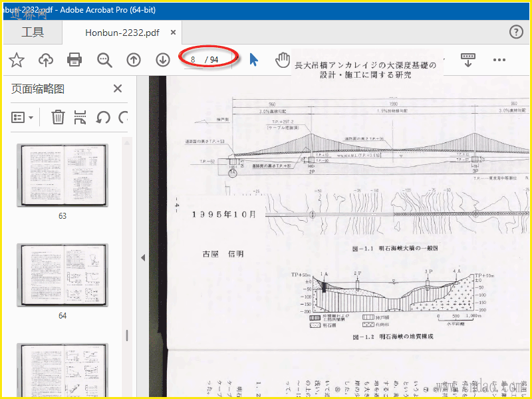Activate the hand pan tool
The width and height of the screenshot is (532, 399).
click(282, 60)
